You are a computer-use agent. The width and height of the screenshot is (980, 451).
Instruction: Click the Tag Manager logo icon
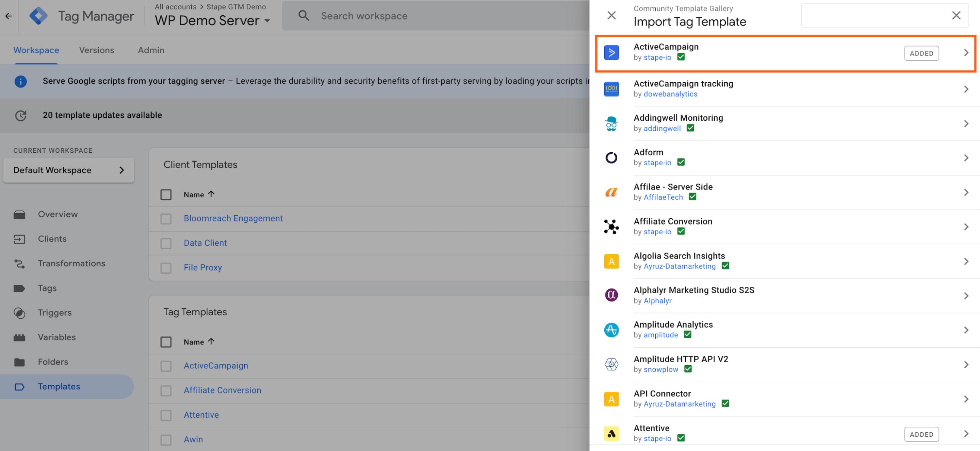coord(38,16)
